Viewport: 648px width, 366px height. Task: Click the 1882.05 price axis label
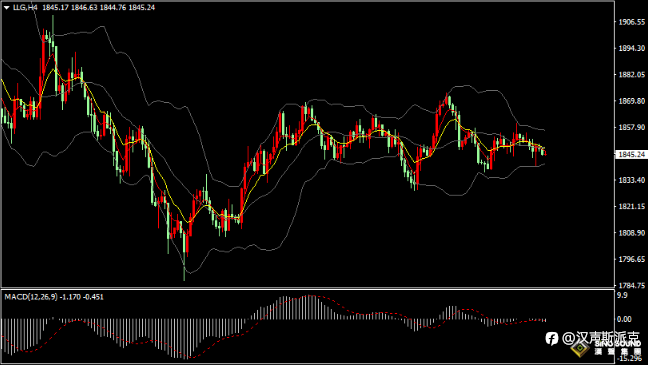[631, 75]
